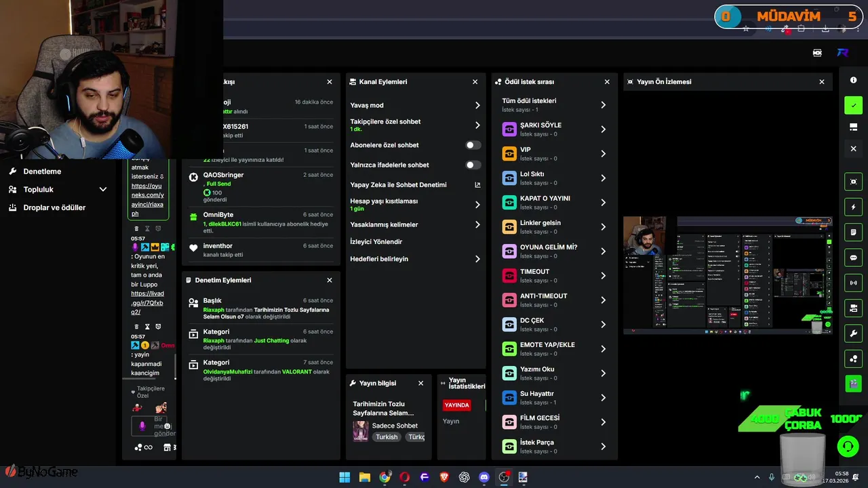
Task: Close the Kanal Eylemleri panel
Action: [475, 81]
